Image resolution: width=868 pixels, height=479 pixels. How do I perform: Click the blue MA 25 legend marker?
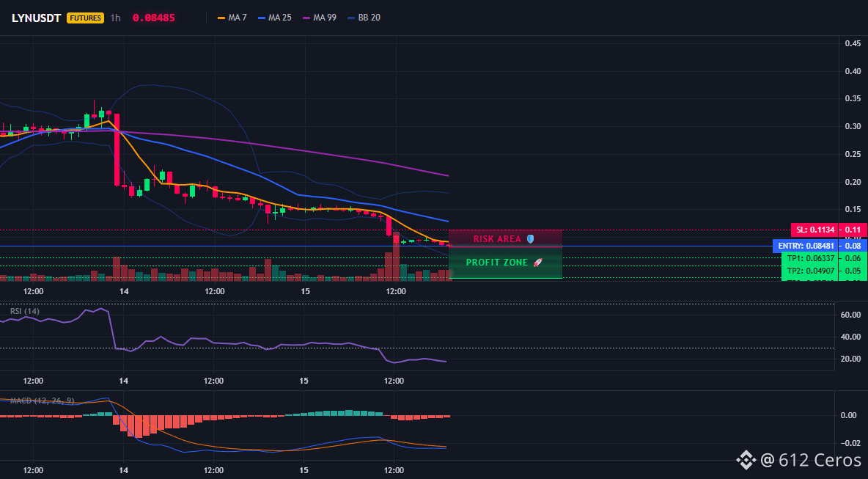click(x=261, y=18)
